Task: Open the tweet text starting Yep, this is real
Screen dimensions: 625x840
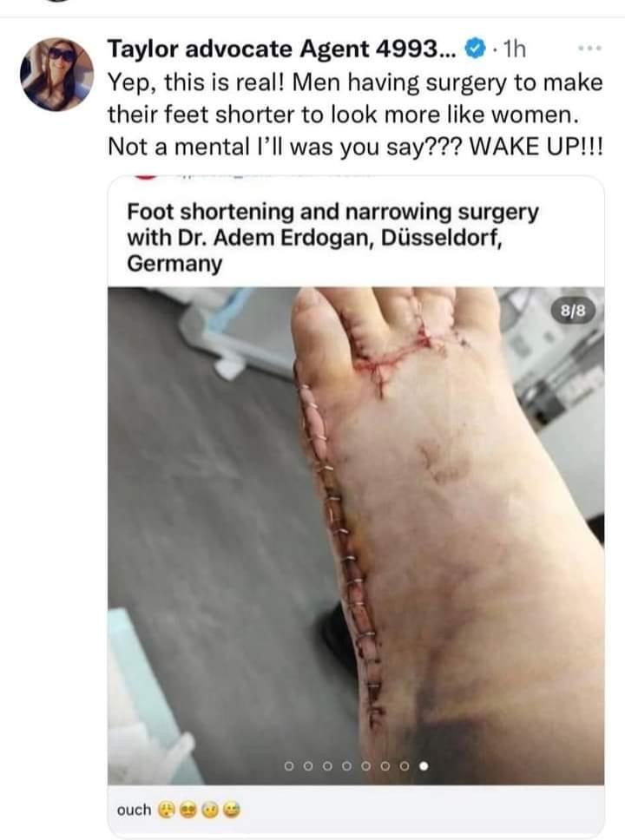Action: (355, 114)
